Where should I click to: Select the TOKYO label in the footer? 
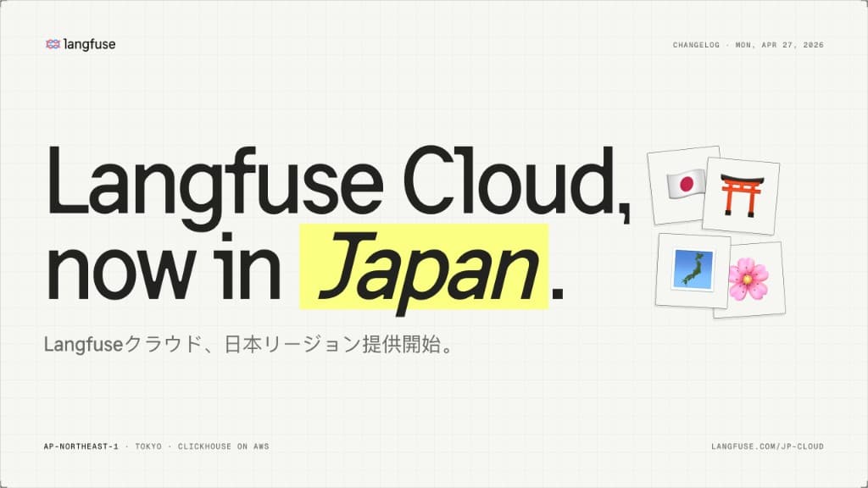point(150,445)
